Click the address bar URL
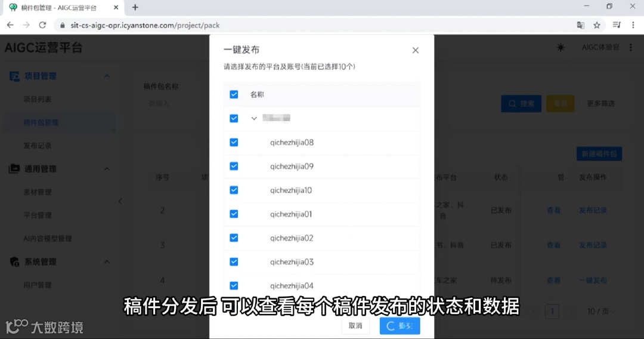 click(x=145, y=26)
